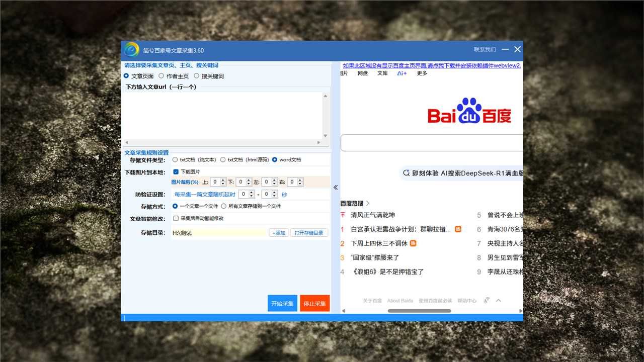
Task: Expand the footer caret next to 帮助中心
Action: (x=499, y=301)
